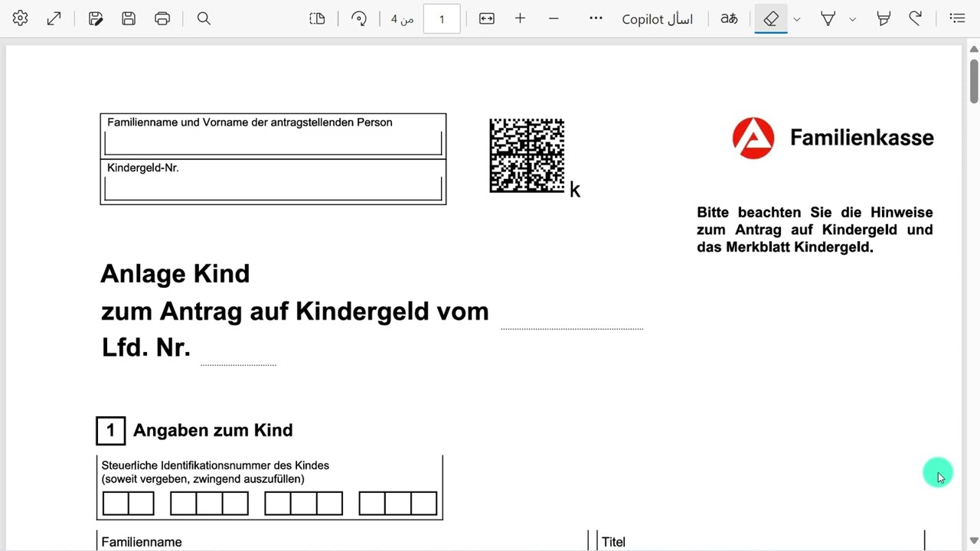980x551 pixels.
Task: Click the Save As icon with pencil
Action: tap(96, 18)
